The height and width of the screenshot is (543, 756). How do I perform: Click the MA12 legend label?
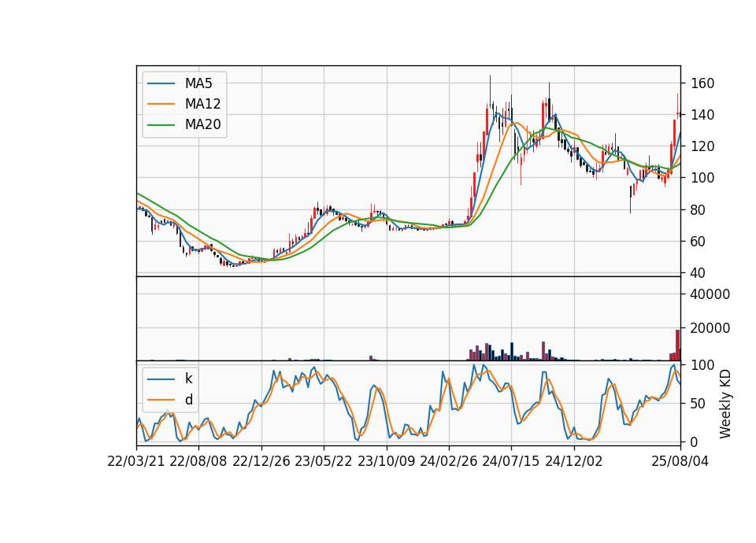[x=202, y=104]
